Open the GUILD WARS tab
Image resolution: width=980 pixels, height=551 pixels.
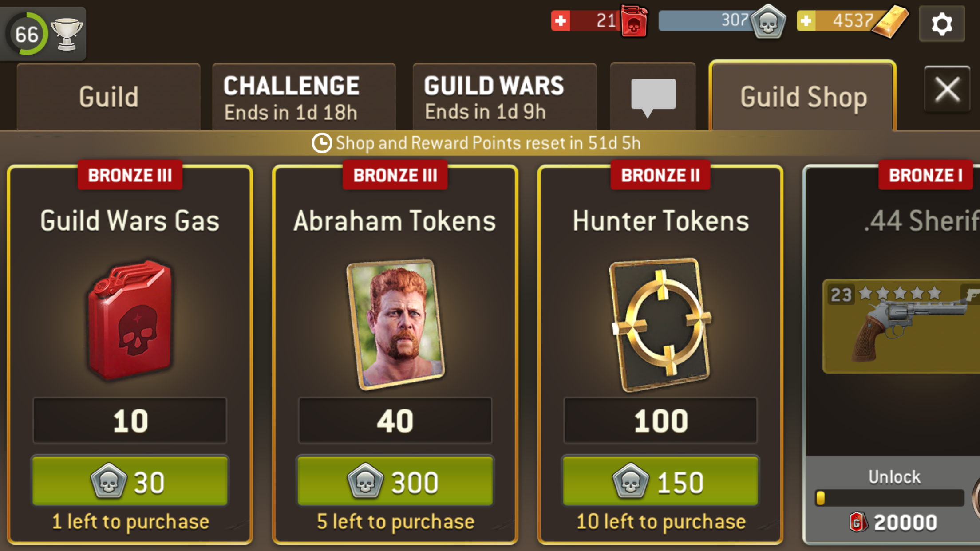[505, 97]
